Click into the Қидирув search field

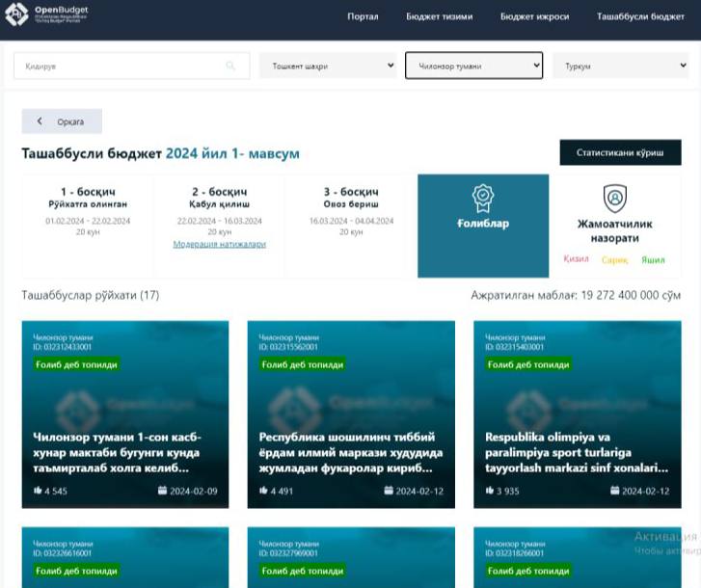(116, 67)
